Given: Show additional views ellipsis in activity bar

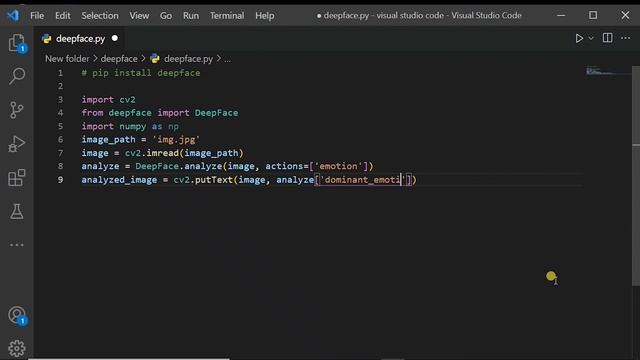Looking at the screenshot, I should click(x=17, y=245).
